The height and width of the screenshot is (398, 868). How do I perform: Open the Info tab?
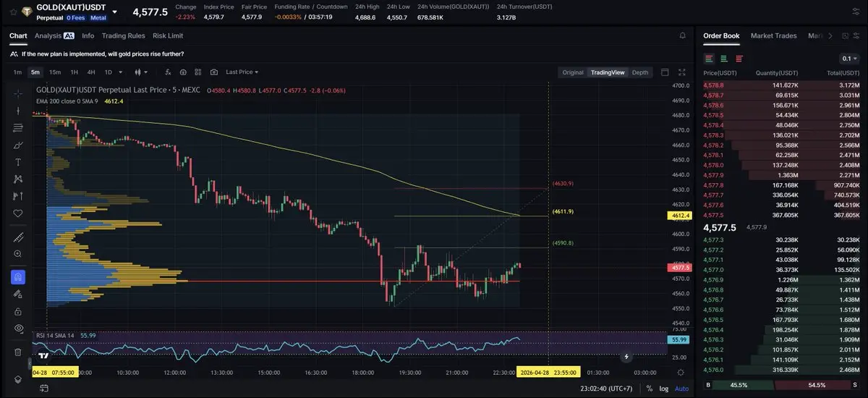(88, 35)
